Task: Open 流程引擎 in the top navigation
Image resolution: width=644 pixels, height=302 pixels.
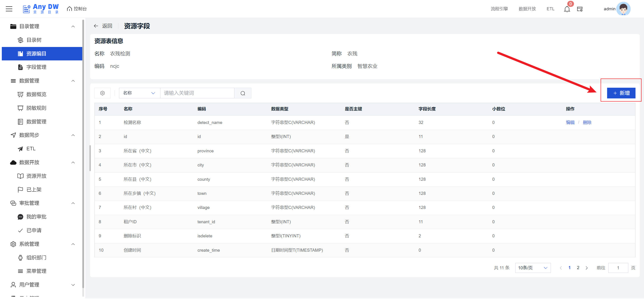Action: (499, 9)
